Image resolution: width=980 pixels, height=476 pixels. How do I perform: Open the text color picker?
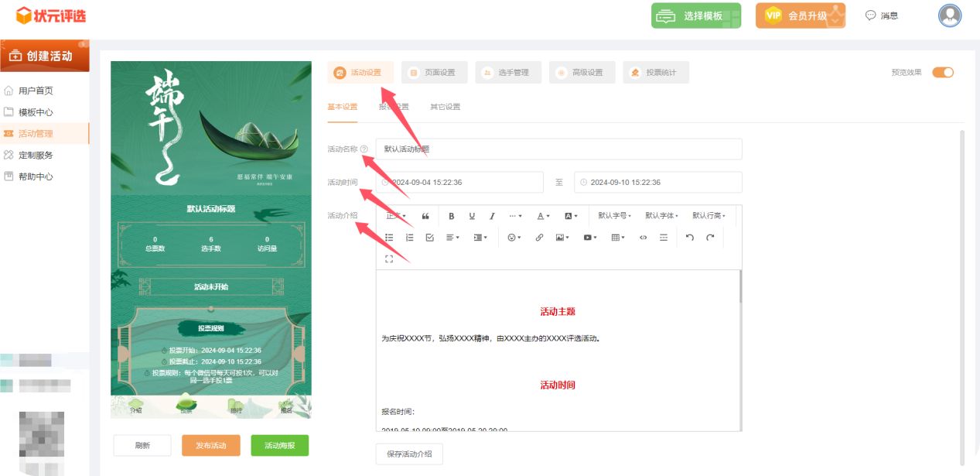click(544, 216)
